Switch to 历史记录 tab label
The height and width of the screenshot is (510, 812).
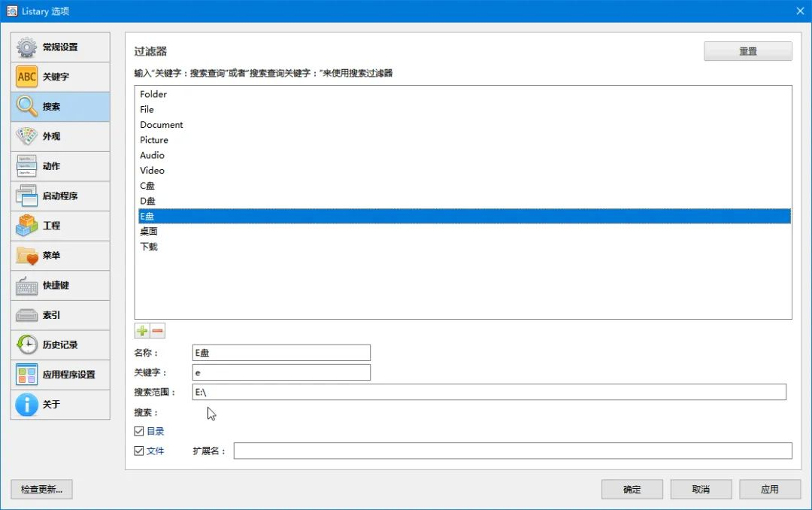coord(60,345)
